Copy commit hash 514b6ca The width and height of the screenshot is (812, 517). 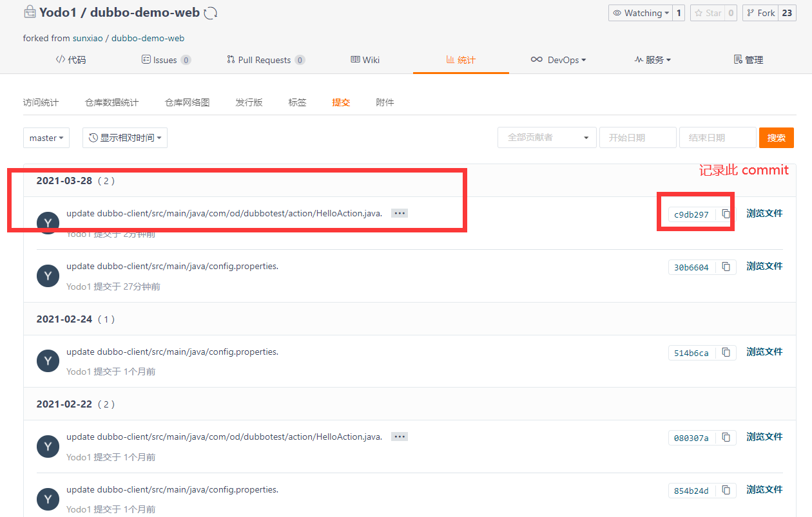coord(726,352)
